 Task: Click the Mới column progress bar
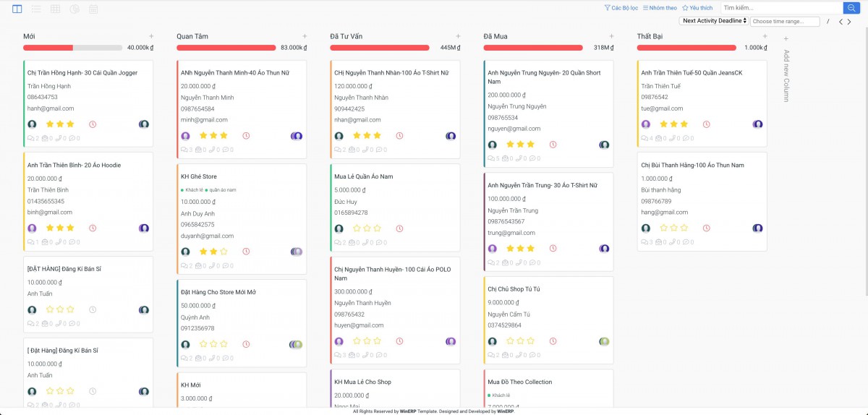[x=72, y=48]
